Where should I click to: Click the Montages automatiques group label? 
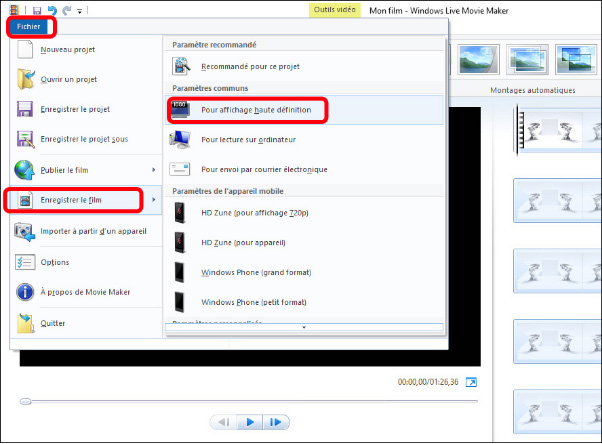pyautogui.click(x=533, y=90)
